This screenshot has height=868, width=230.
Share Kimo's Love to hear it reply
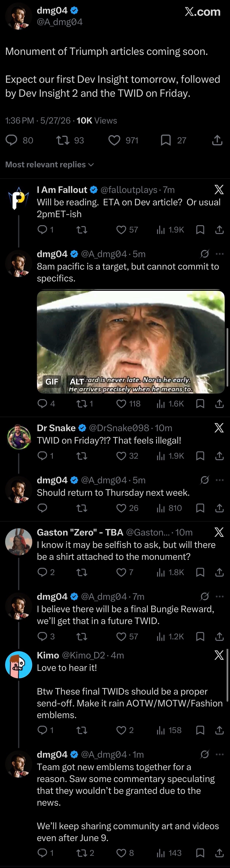pyautogui.click(x=219, y=730)
